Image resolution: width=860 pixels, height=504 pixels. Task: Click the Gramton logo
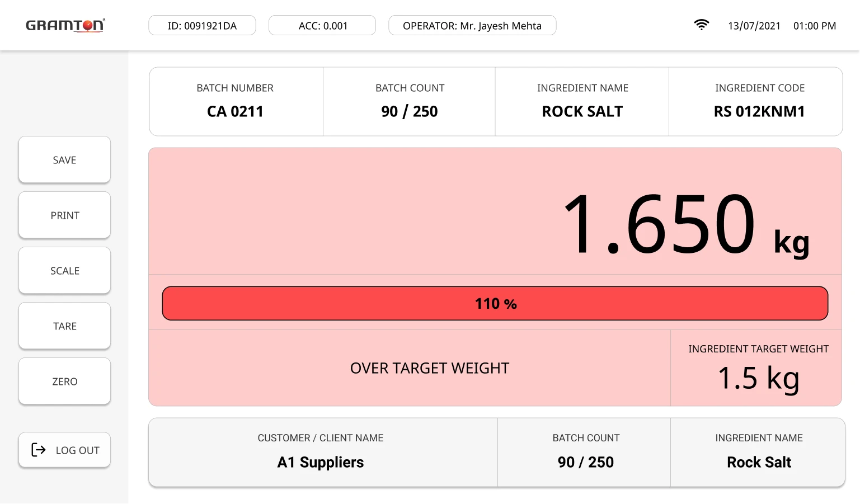tap(65, 25)
